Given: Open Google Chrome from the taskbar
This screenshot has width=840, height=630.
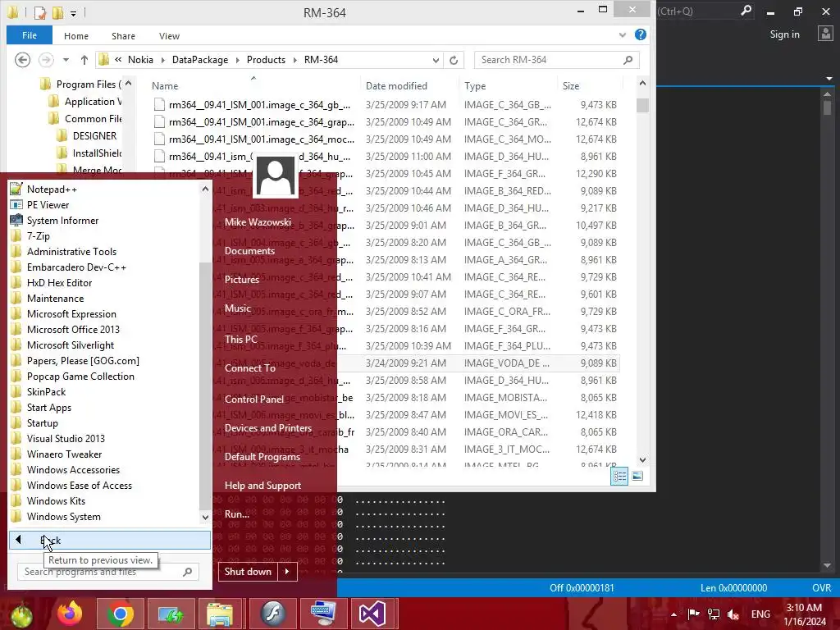Looking at the screenshot, I should point(121,614).
